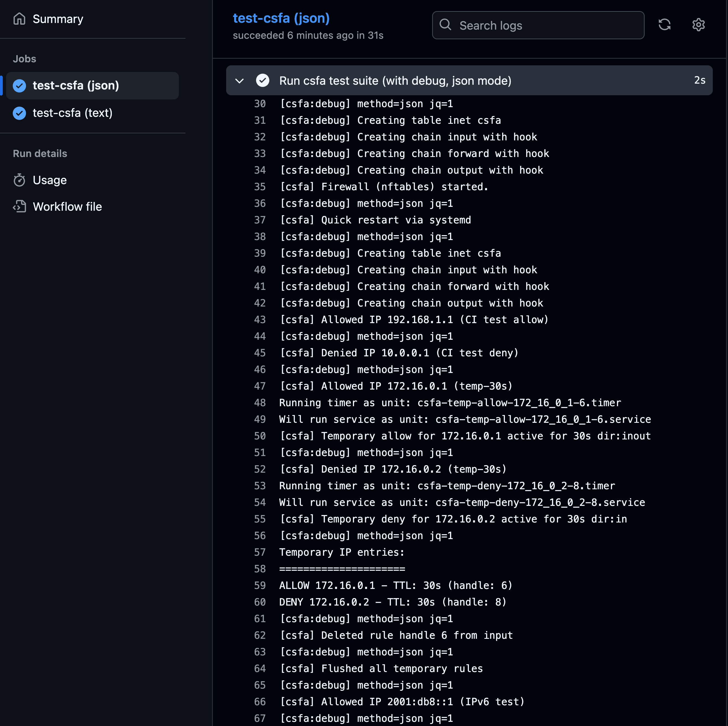Click 'Allowed IP 192.168.1.1 (CI test allow)' line

(x=414, y=320)
